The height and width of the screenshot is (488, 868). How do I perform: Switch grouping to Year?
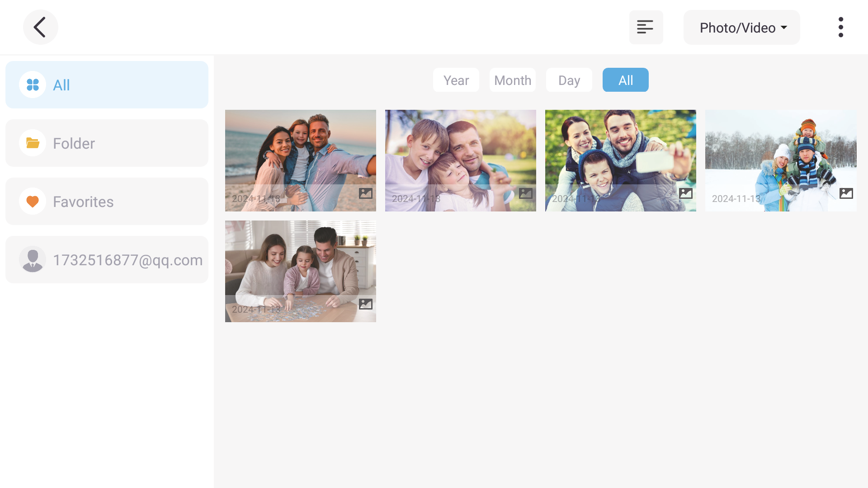pyautogui.click(x=456, y=80)
